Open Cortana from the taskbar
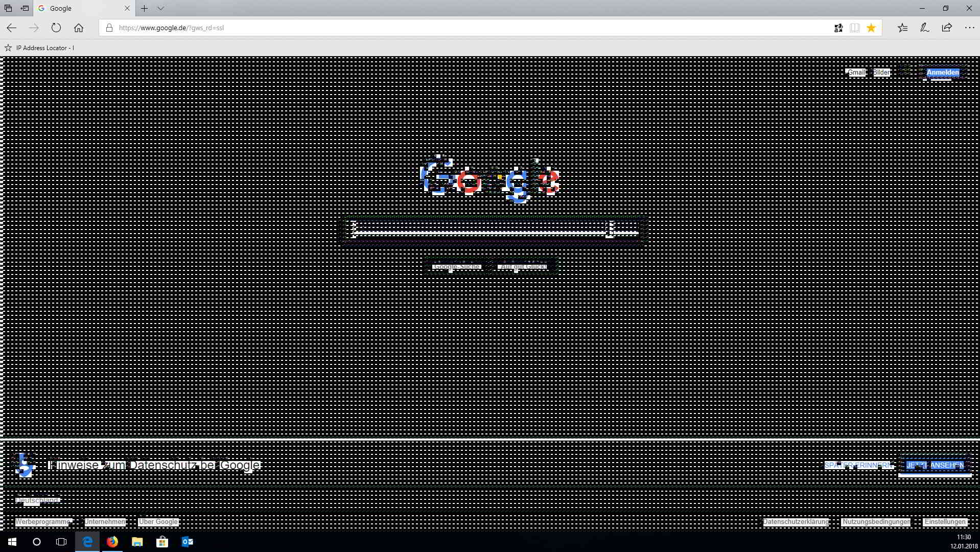 click(37, 542)
